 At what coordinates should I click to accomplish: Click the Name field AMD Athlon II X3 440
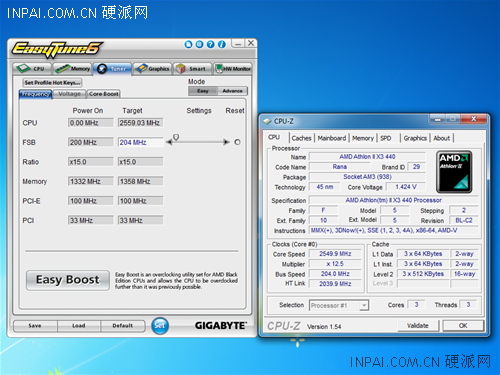pyautogui.click(x=367, y=157)
